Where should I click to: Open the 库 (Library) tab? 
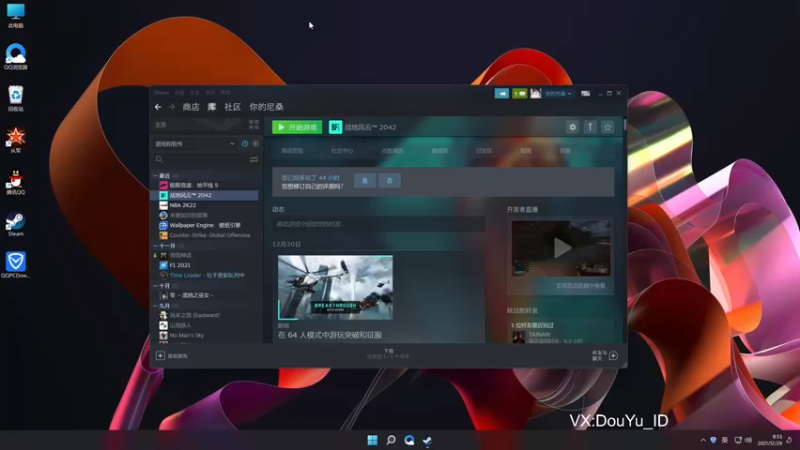point(212,107)
